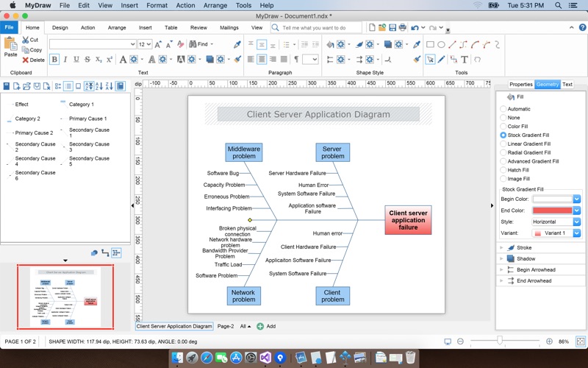Click the Copy button
Viewport: 588px width, 368px height.
point(32,50)
